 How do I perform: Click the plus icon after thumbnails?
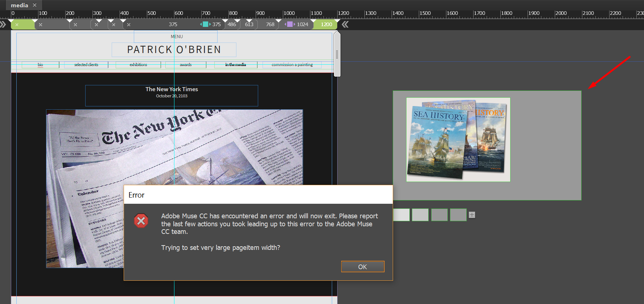pyautogui.click(x=472, y=215)
